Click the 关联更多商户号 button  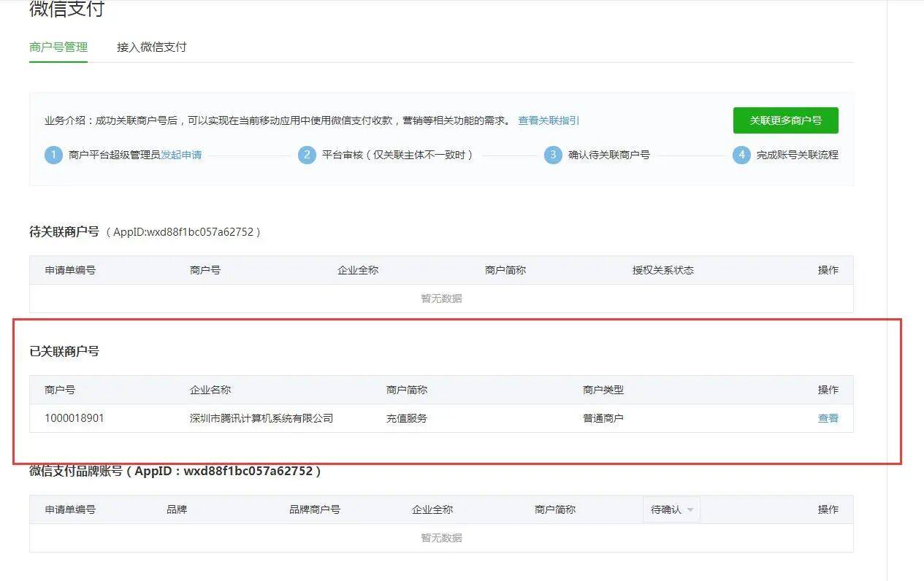coord(786,120)
